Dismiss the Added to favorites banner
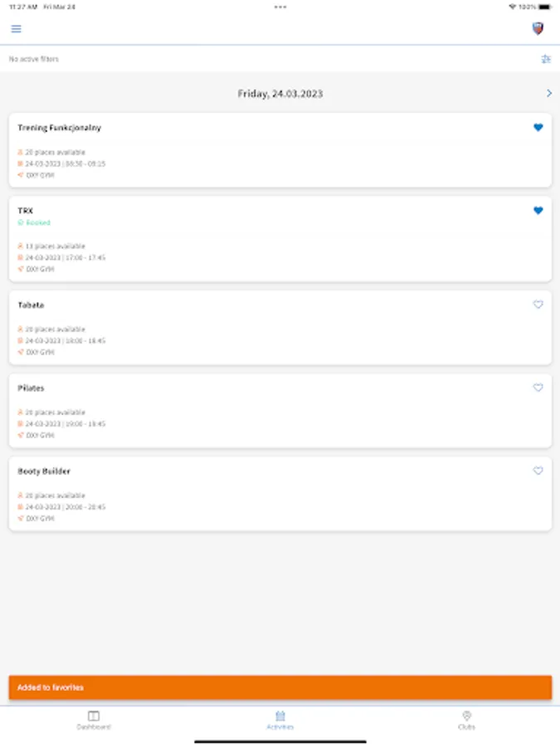The height and width of the screenshot is (747, 560). (280, 687)
